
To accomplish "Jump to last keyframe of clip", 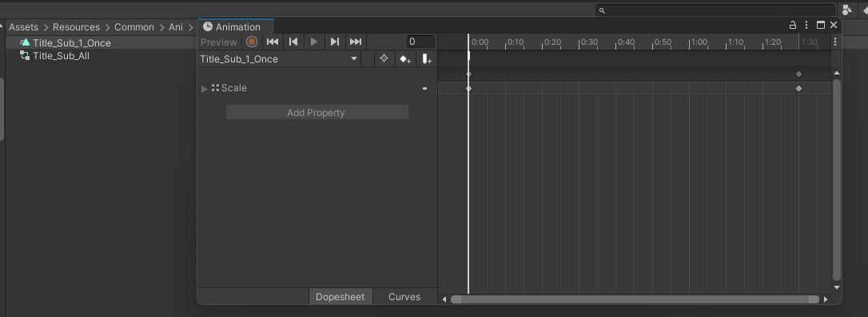I will 356,42.
